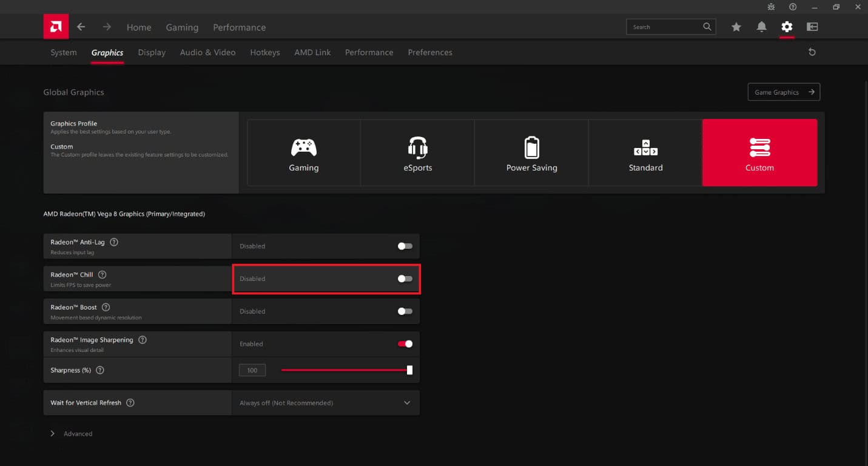Open help for Wait for Vertical Refresh
The width and height of the screenshot is (868, 466).
point(130,403)
